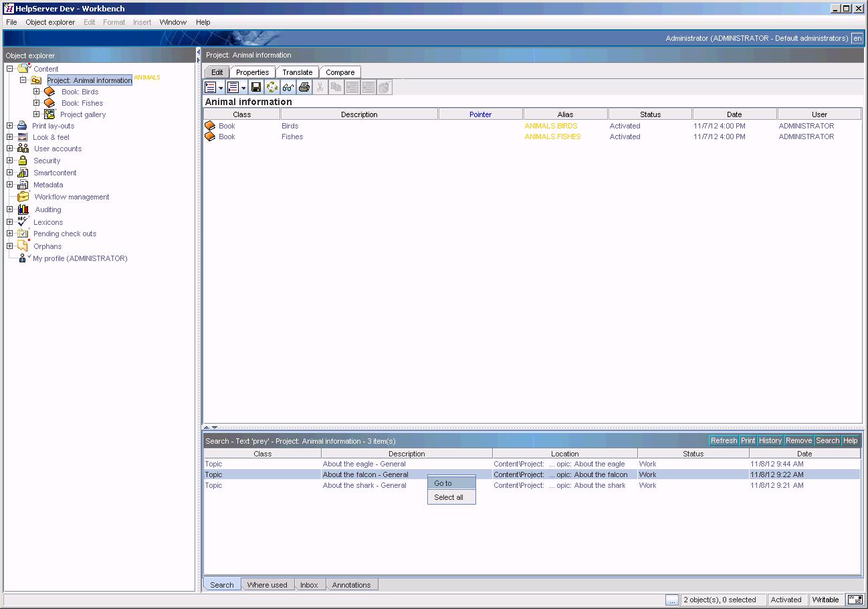Click Remove button in search panel
Image resolution: width=868 pixels, height=609 pixels.
(x=798, y=440)
